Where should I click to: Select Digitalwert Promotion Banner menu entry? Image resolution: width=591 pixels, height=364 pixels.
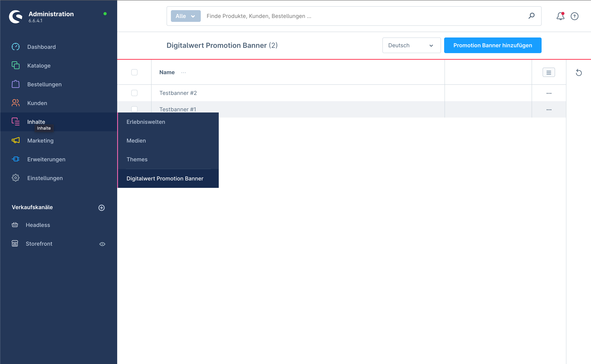click(168, 178)
